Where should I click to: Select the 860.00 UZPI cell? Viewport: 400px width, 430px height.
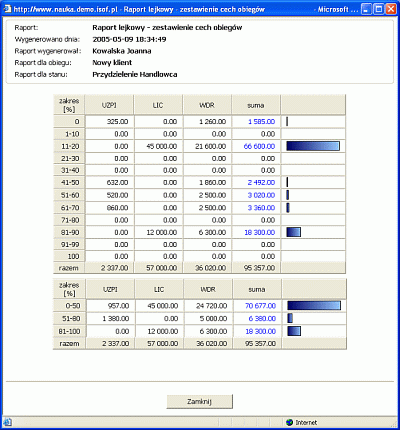109,208
